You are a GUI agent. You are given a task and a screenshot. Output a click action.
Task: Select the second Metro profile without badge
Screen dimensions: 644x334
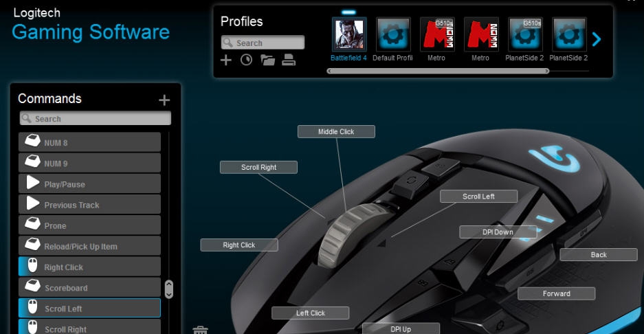pyautogui.click(x=481, y=34)
